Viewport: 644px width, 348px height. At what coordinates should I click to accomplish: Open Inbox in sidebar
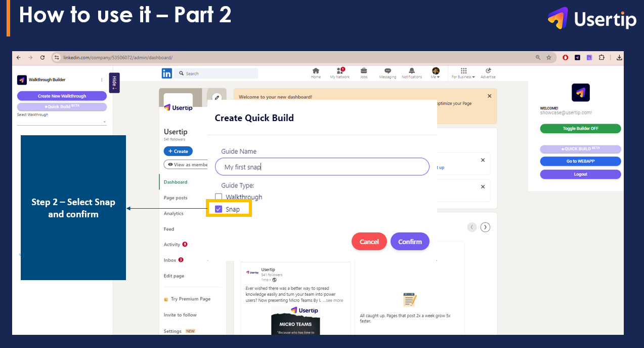pos(170,260)
